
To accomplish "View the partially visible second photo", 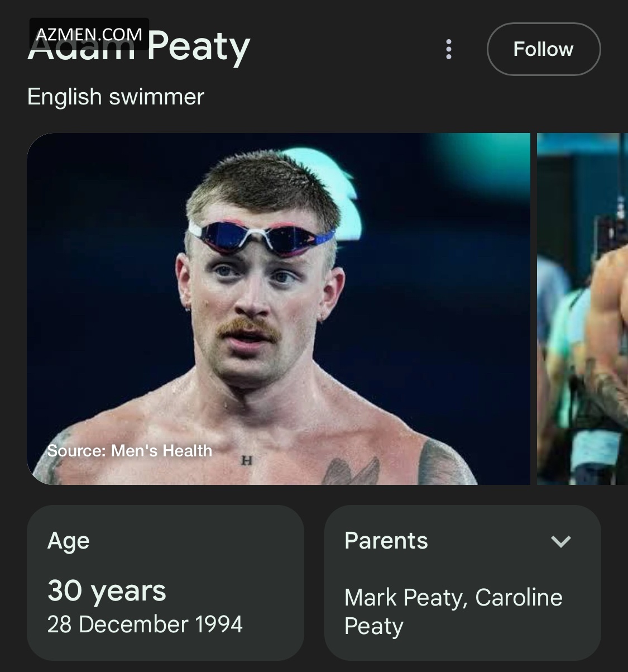I will (x=582, y=308).
